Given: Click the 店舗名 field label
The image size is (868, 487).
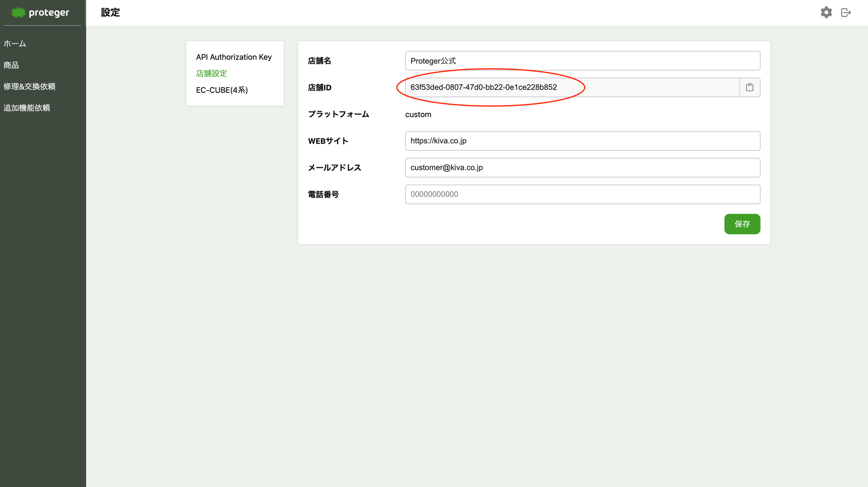Looking at the screenshot, I should [x=319, y=61].
